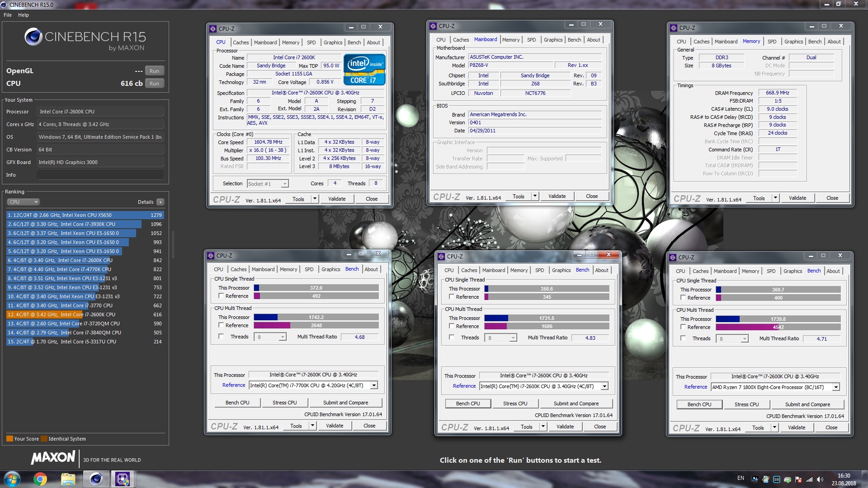Click the Windows flag shield tray icon
Viewport: 868px width, 488px height.
tap(766, 479)
